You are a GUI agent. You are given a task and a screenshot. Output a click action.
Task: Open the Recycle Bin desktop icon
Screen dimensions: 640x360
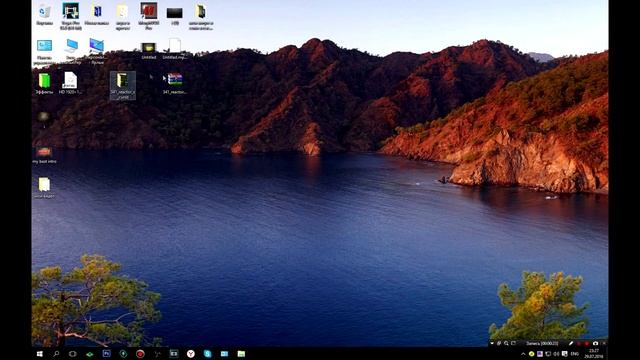pyautogui.click(x=44, y=15)
